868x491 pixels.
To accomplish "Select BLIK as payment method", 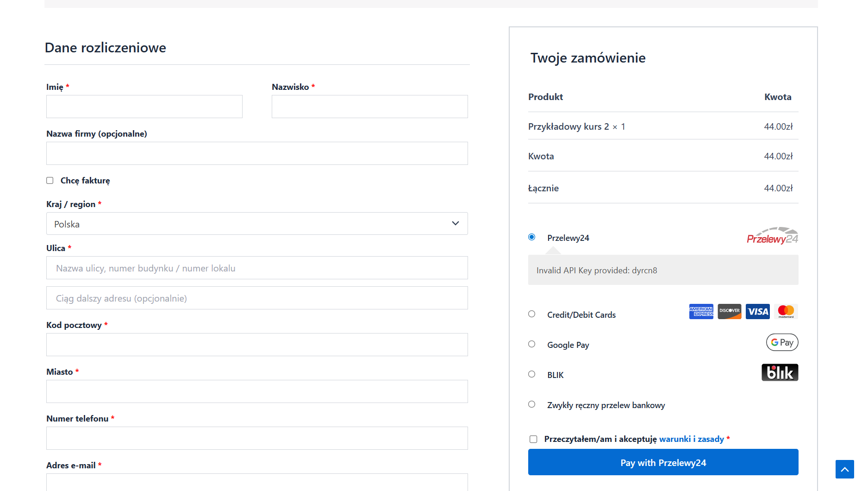I will [532, 374].
